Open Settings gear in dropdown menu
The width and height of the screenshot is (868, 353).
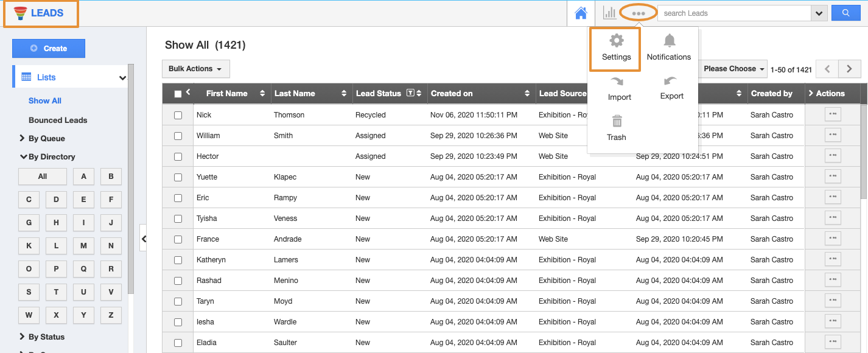[616, 48]
